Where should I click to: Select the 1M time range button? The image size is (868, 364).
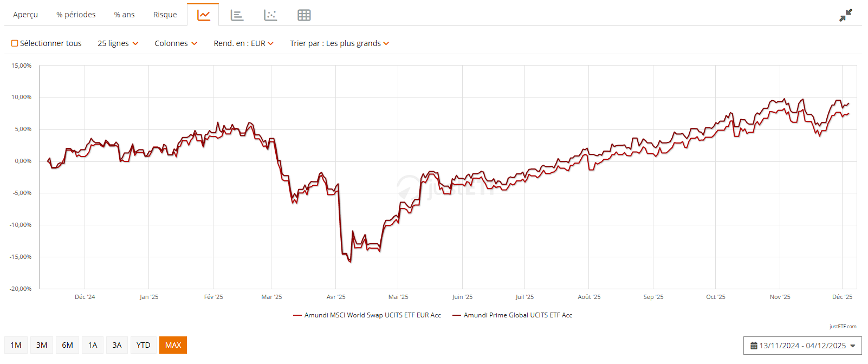16,345
